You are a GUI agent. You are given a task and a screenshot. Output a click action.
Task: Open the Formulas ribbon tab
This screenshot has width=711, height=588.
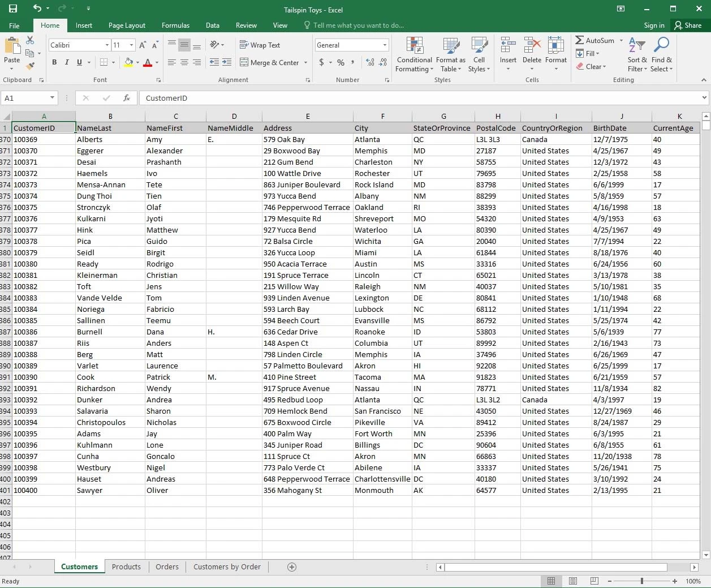tap(175, 25)
